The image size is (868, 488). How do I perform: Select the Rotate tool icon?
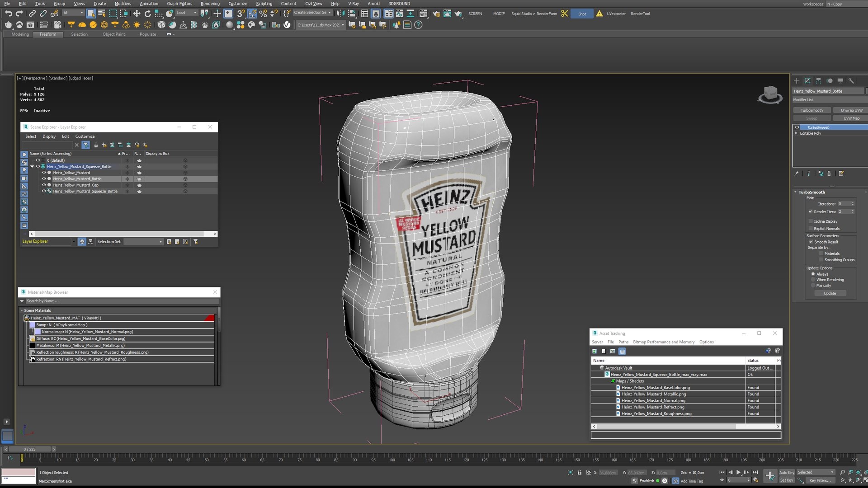(x=147, y=14)
